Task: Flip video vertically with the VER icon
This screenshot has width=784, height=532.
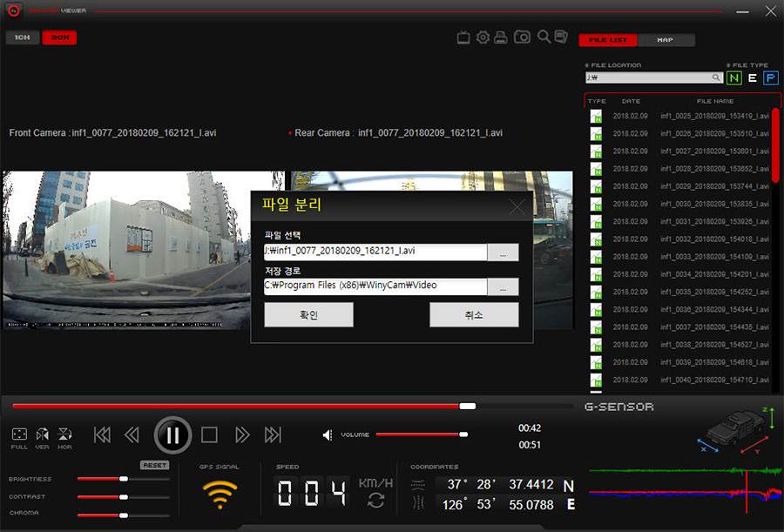Action: pyautogui.click(x=42, y=434)
